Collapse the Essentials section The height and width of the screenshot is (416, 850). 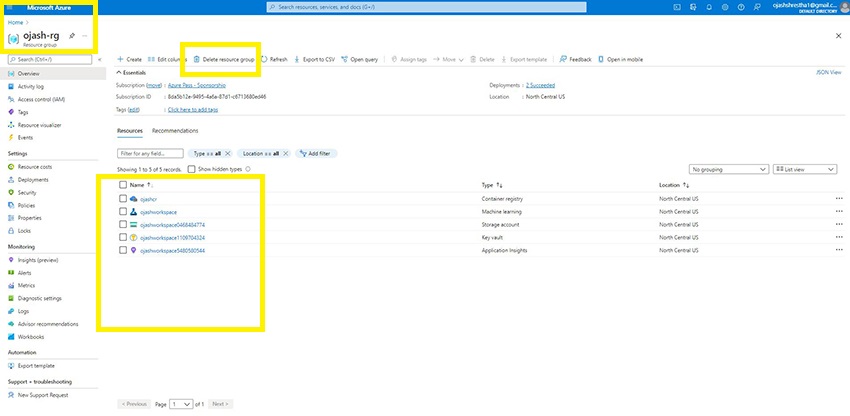coord(131,73)
